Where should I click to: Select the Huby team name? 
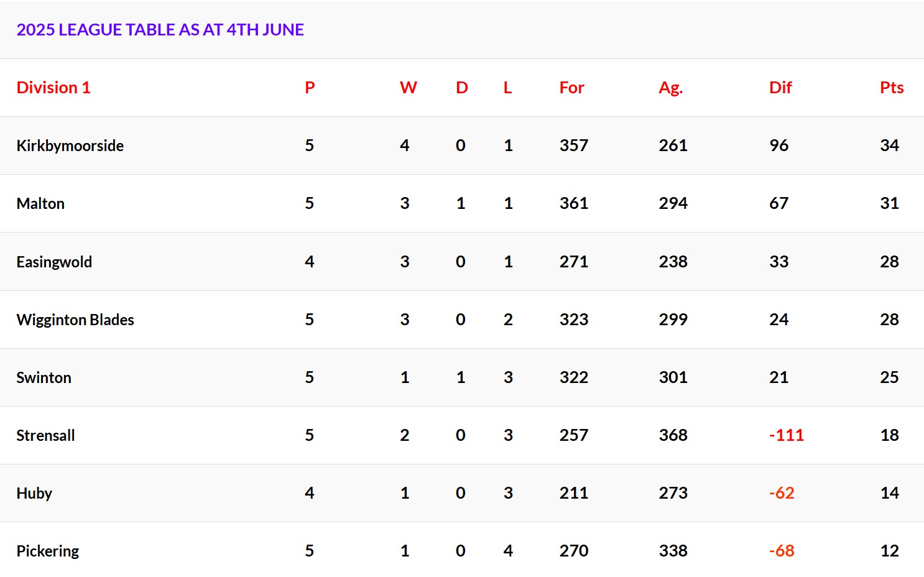pos(34,493)
